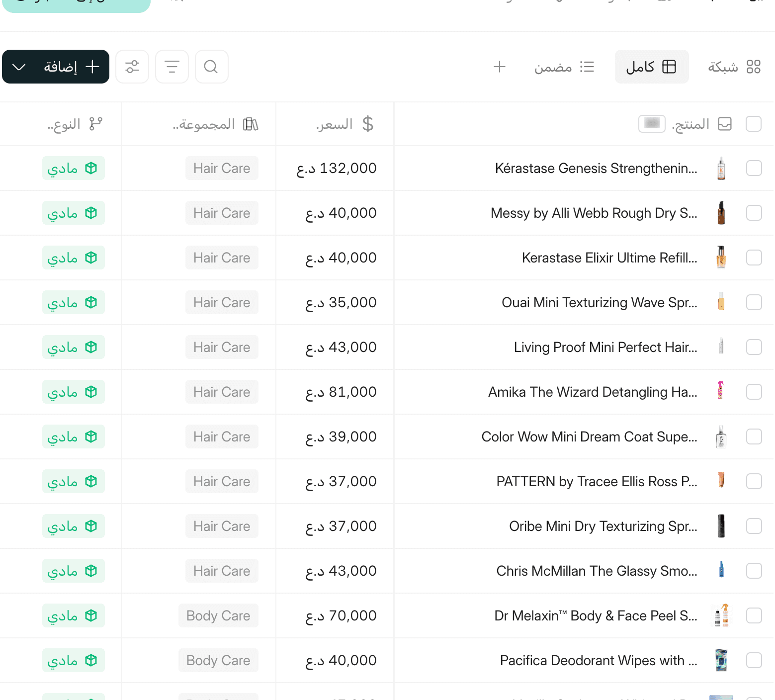Click Hair Care tag in Kérastase Genesis row

click(222, 168)
